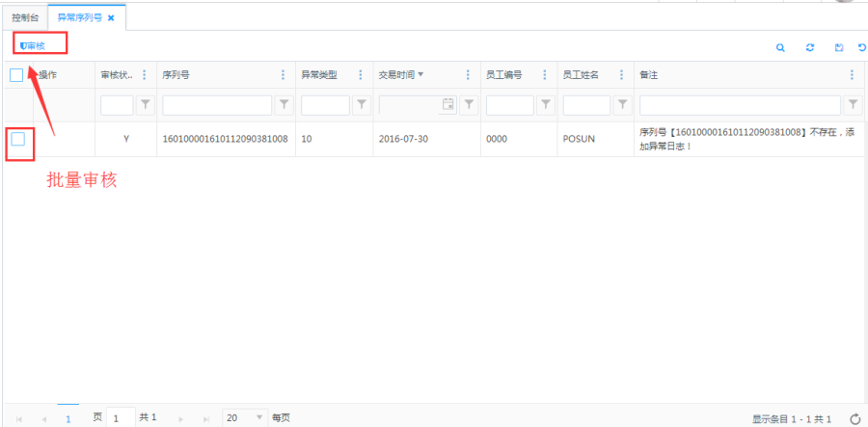Expand the 20 items-per-page dropdown
This screenshot has height=427, width=868.
pos(258,418)
